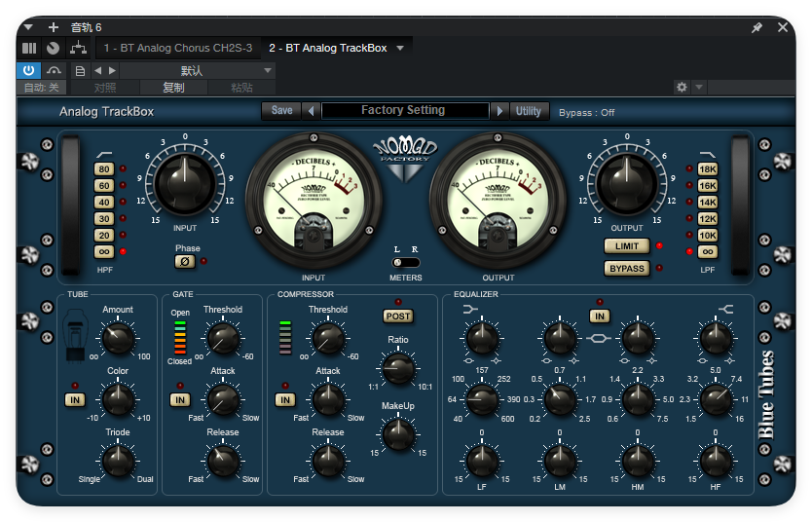This screenshot has width=812, height=522.
Task: Select previous Factory Setting preset arrow
Action: (x=312, y=111)
